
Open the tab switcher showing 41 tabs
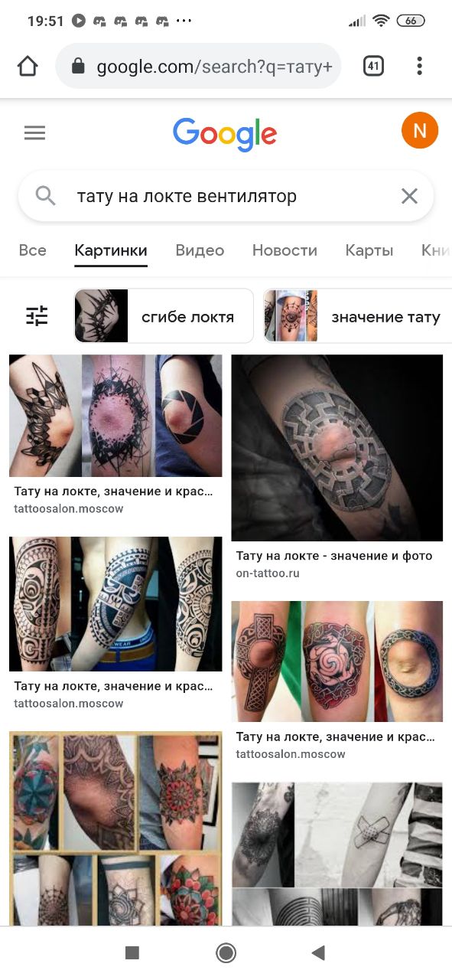[373, 66]
